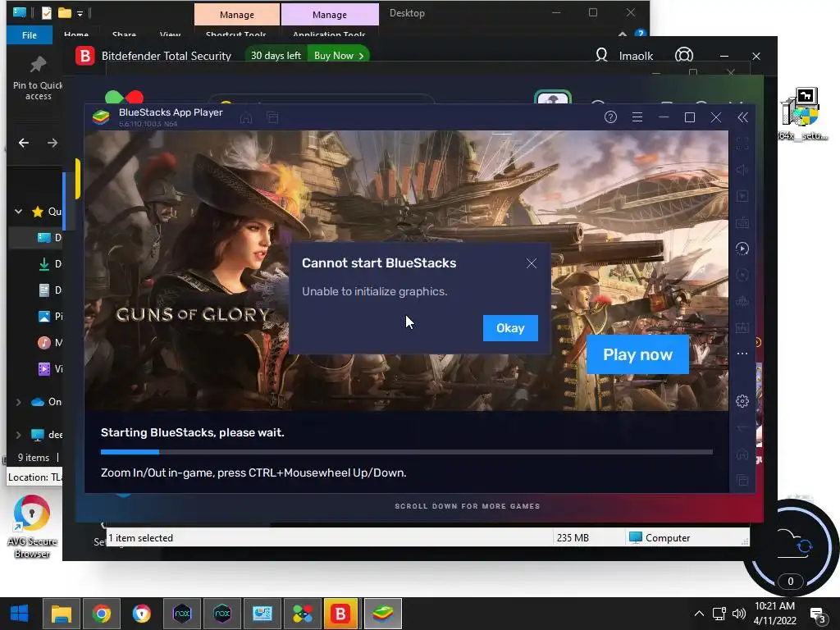
Task: Select Pictures folder in Explorer sidebar
Action: pyautogui.click(x=49, y=316)
